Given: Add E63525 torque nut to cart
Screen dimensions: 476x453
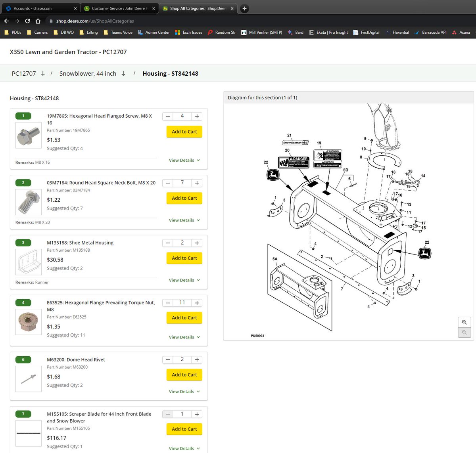Looking at the screenshot, I should click(184, 317).
